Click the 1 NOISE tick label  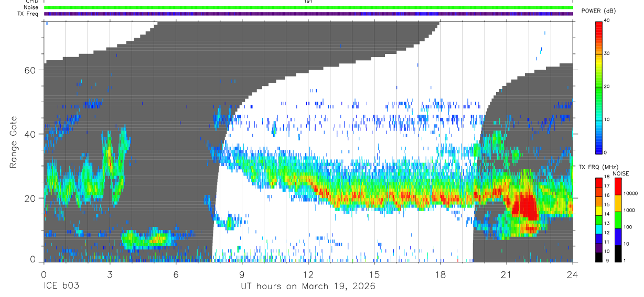pos(625,260)
